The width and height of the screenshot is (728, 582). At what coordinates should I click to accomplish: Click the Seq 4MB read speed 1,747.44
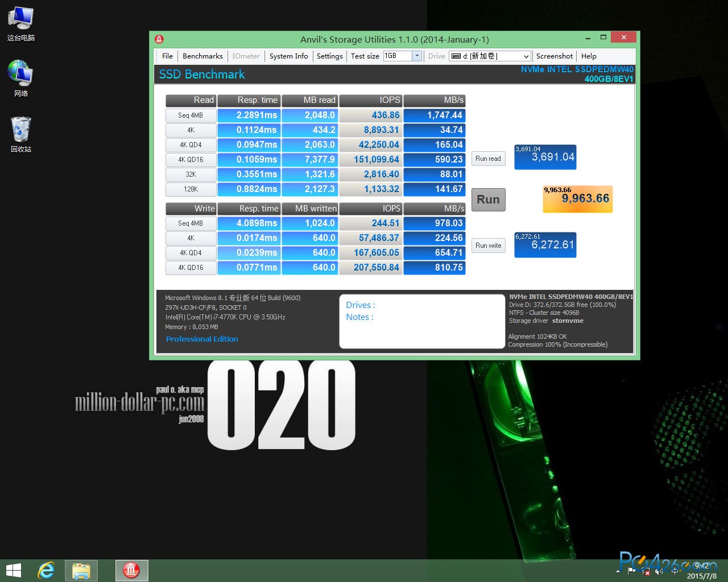[435, 115]
